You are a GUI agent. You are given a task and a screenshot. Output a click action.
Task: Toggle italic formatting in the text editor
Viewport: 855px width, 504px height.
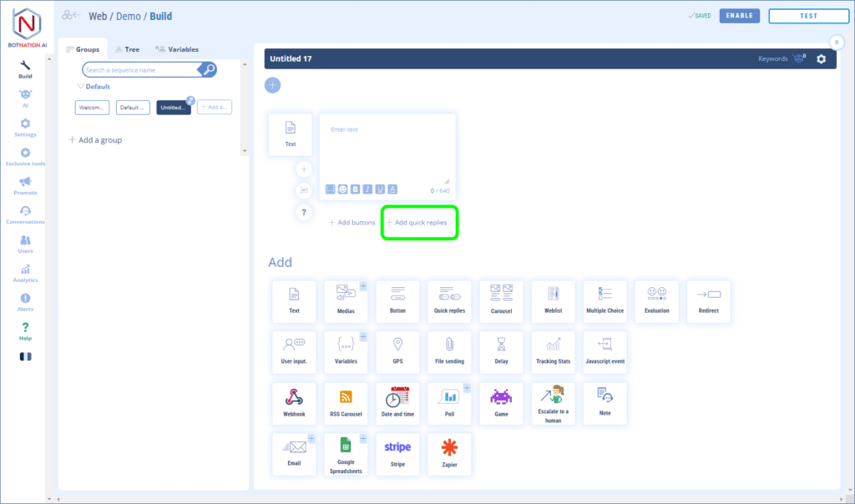[x=368, y=189]
